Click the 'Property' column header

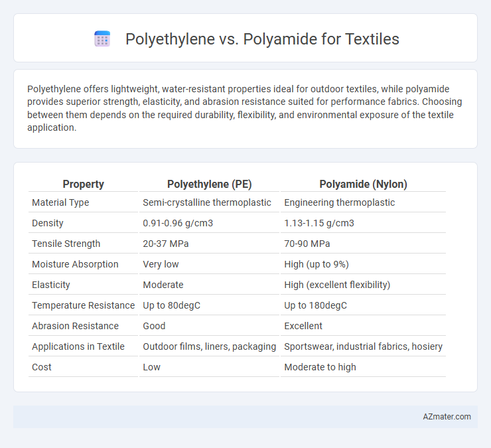tap(83, 184)
